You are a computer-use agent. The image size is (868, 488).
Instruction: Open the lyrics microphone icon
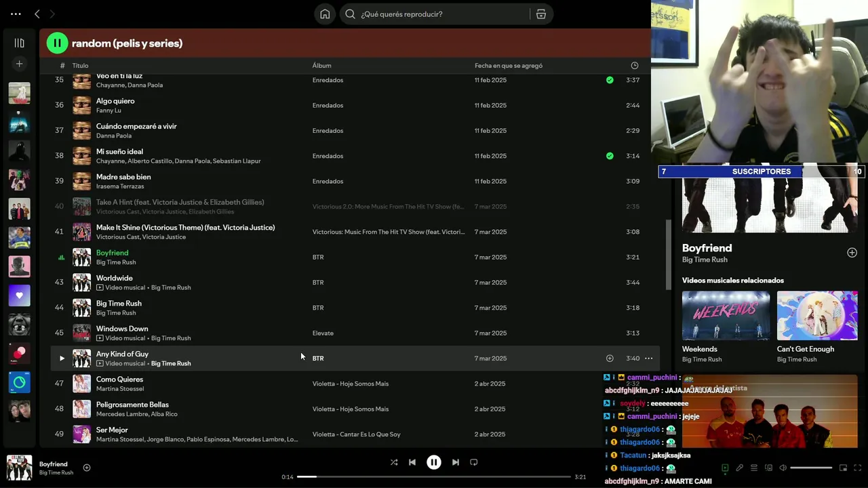pos(740,468)
